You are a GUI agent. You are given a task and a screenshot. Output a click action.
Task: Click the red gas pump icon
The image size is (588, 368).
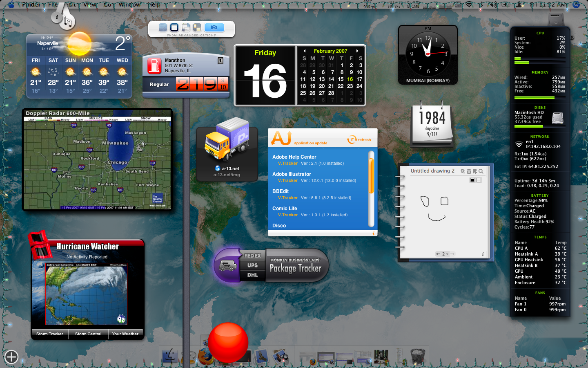154,65
